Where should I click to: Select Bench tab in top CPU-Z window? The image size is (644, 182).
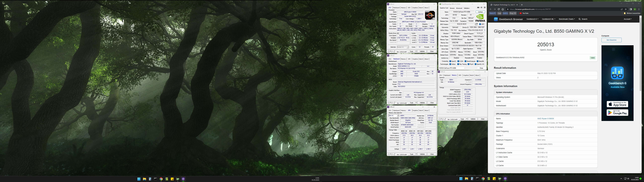(x=421, y=8)
